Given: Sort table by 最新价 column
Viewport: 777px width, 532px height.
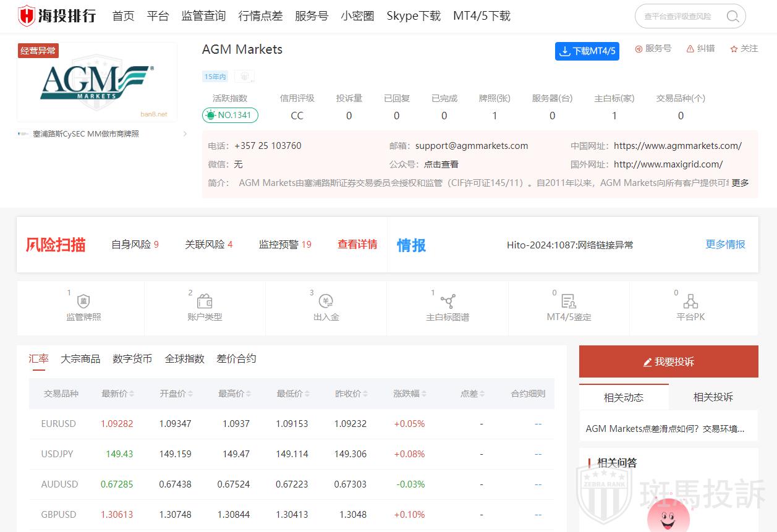Looking at the screenshot, I should [x=132, y=394].
